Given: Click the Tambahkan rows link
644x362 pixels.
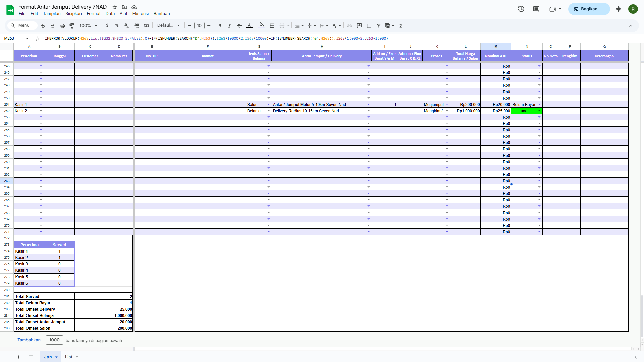Looking at the screenshot, I should (29, 340).
